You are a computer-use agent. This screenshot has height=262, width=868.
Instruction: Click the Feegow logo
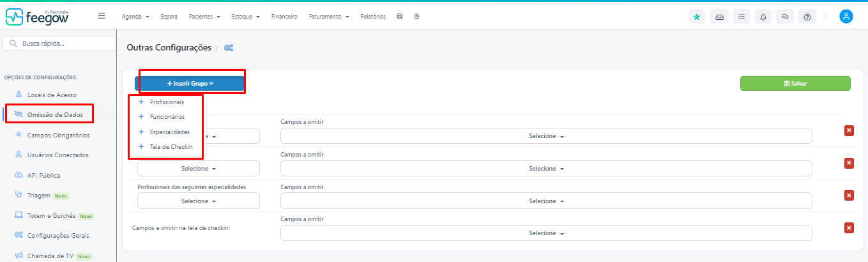[x=36, y=17]
